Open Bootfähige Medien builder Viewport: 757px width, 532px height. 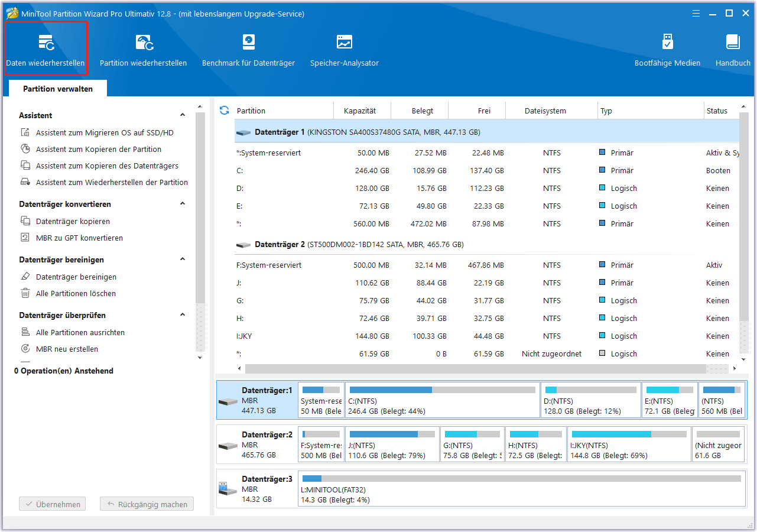pos(667,49)
